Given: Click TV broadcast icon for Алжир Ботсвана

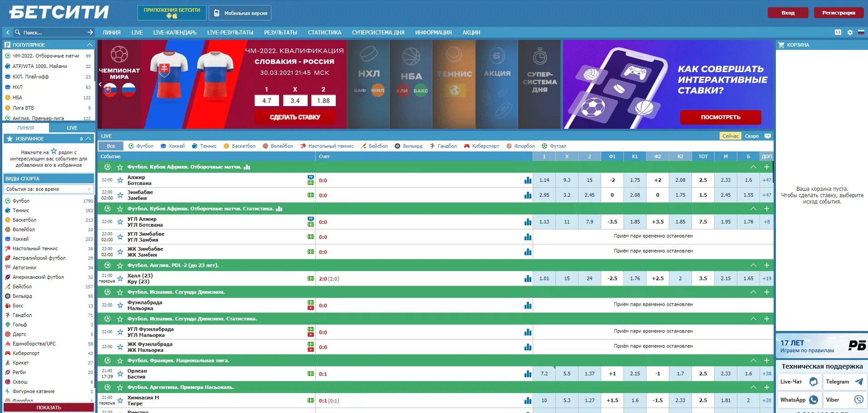Looking at the screenshot, I should (311, 177).
